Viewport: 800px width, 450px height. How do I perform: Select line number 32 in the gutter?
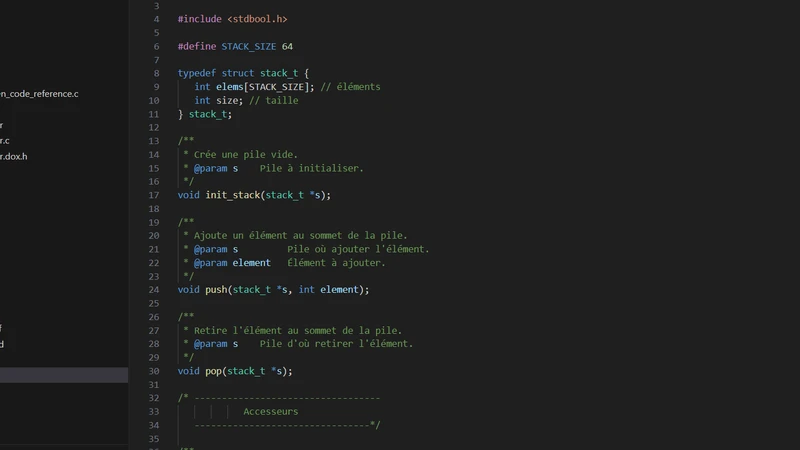[x=154, y=398]
